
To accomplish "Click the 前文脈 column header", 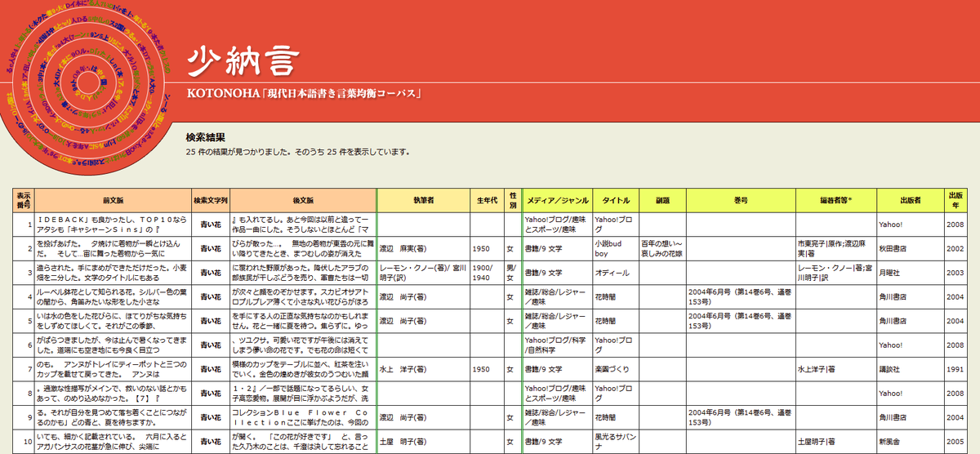I will click(112, 199).
